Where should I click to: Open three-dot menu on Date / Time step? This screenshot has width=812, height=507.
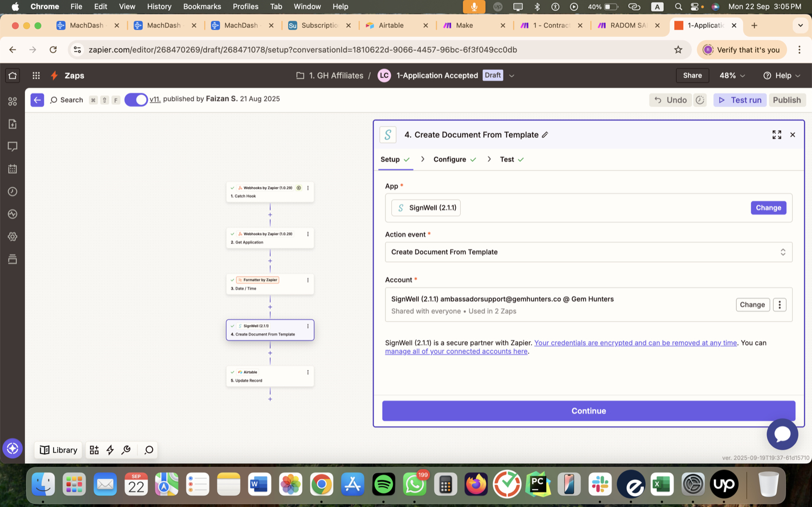[308, 280]
